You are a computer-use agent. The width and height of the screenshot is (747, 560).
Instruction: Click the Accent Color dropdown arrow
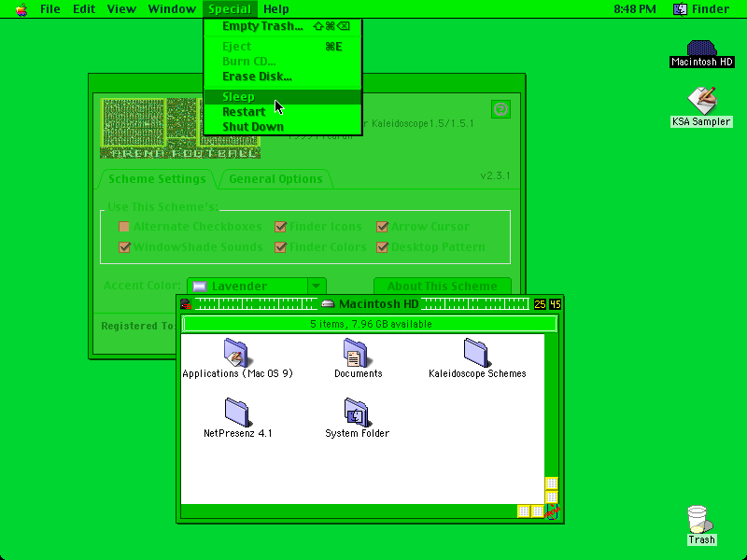[317, 286]
